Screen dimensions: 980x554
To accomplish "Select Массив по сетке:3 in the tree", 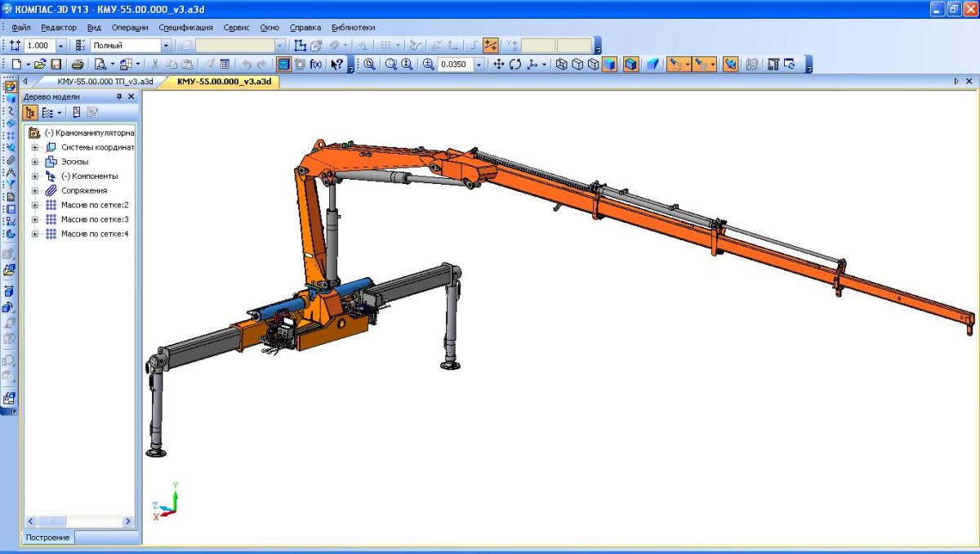I will pos(95,220).
